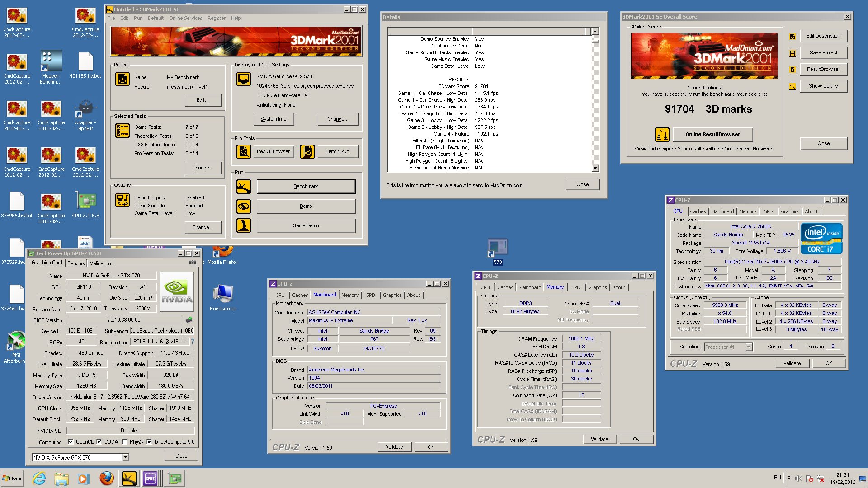Click the Benchmark button in 3DMark2001

point(306,186)
